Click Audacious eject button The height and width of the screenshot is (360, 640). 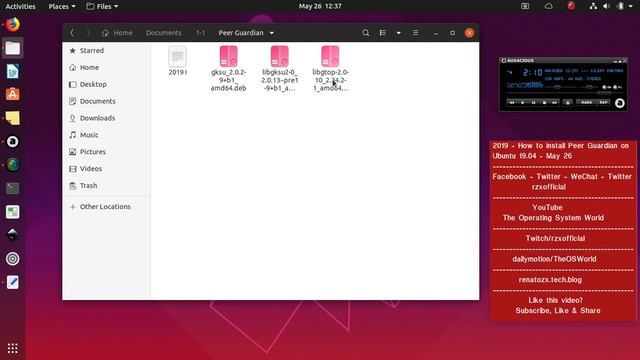tap(567, 102)
